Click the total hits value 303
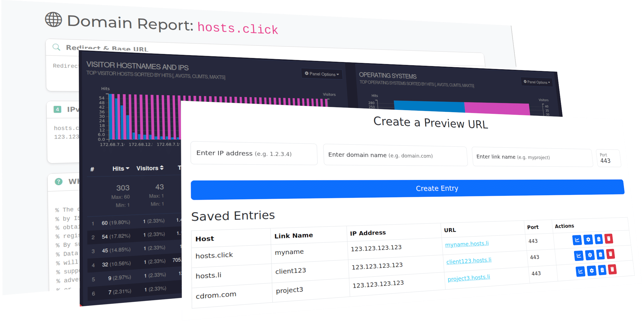Screen dimensions: 644x322 123,188
